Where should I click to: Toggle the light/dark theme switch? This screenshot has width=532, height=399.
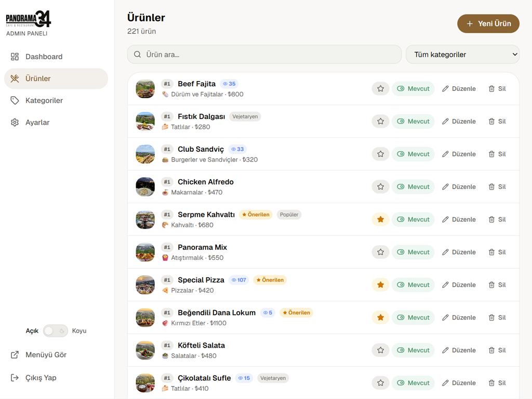tap(56, 331)
